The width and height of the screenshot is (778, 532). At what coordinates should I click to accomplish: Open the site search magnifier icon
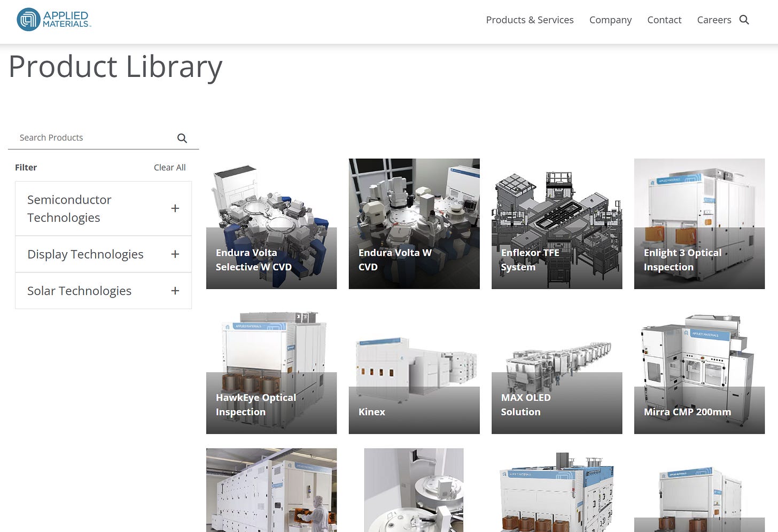pos(744,20)
